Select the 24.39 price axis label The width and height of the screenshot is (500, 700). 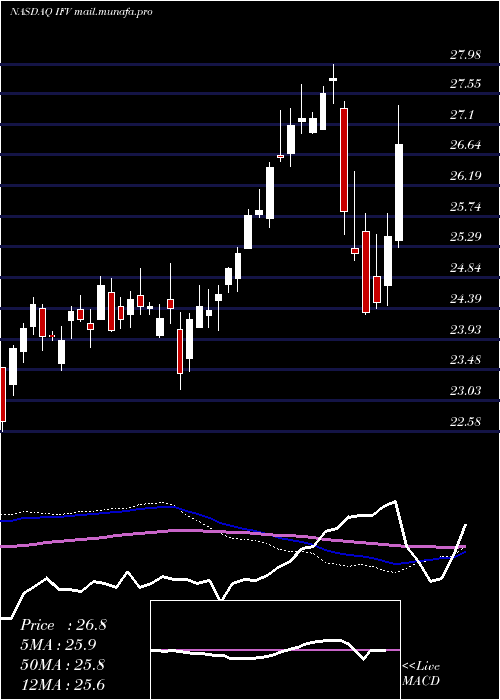click(465, 298)
